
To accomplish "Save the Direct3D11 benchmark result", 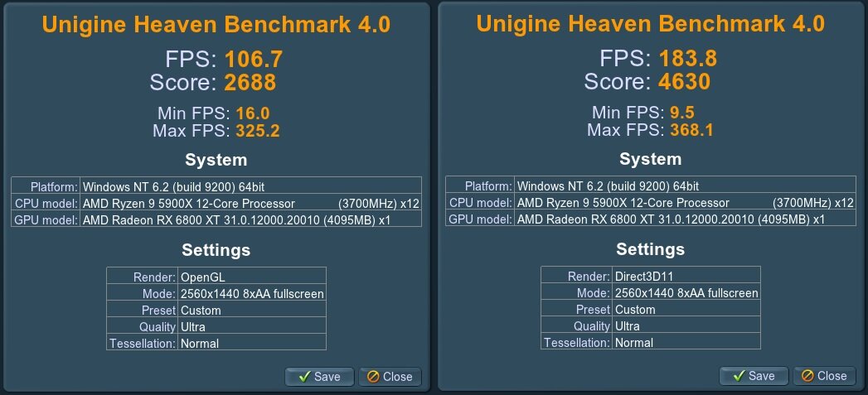I will pyautogui.click(x=754, y=376).
